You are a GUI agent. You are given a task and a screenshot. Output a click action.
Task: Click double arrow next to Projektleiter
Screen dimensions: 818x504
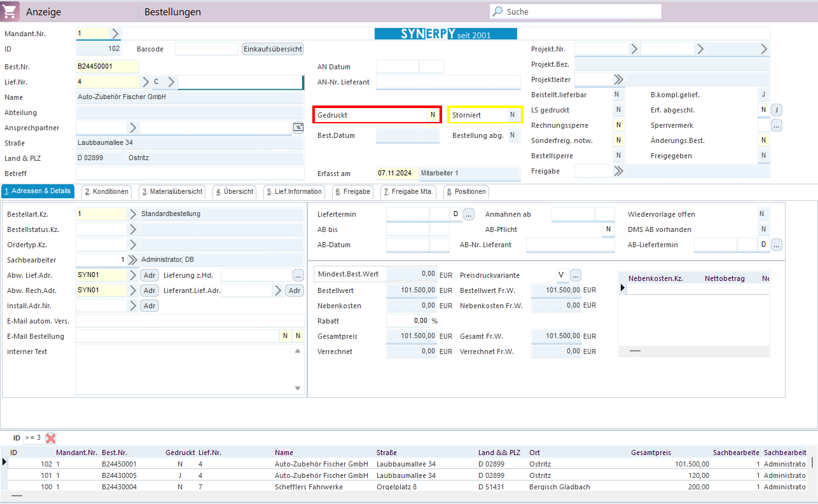618,79
